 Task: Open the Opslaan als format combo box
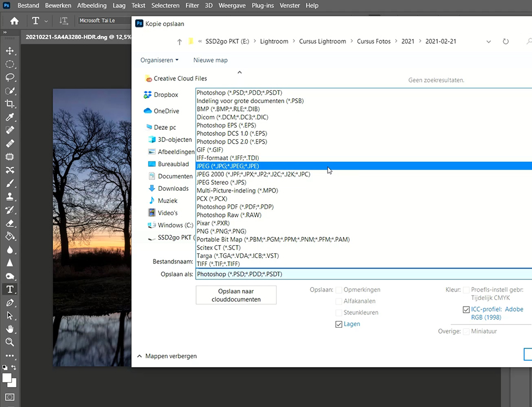point(364,274)
